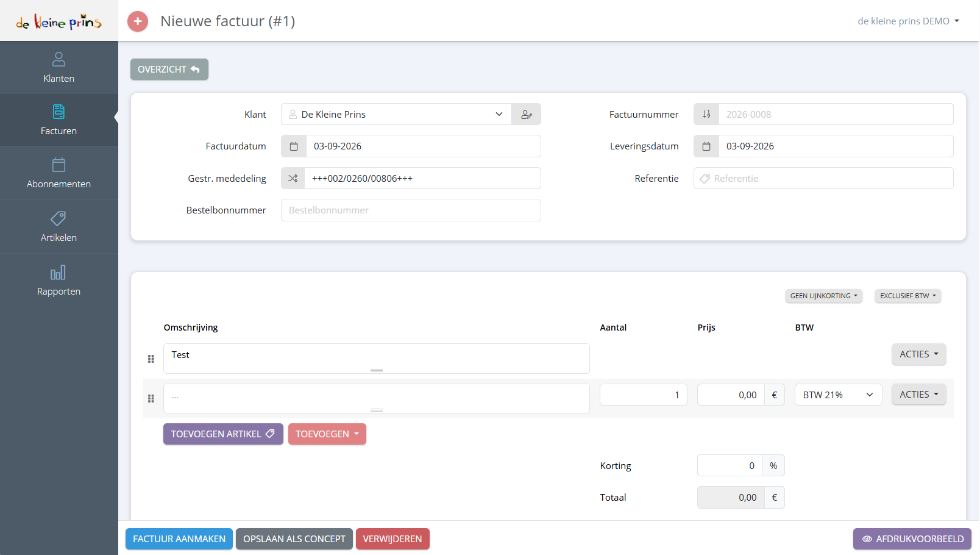The height and width of the screenshot is (555, 980).
Task: Open the Exclusief BTW dropdown
Action: point(907,296)
